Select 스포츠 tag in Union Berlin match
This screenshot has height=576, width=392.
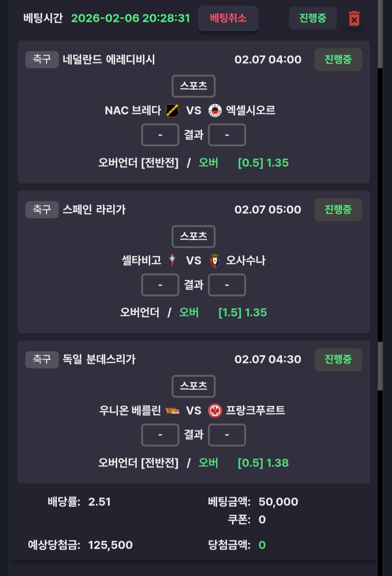click(193, 386)
